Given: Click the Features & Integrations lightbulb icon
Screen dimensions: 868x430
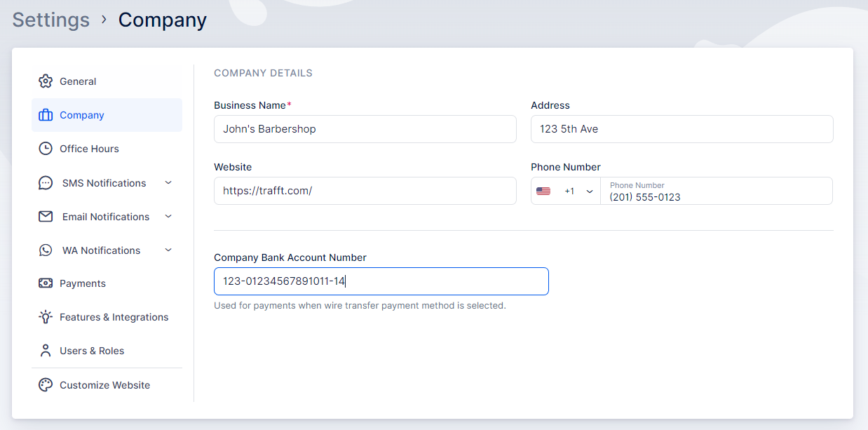Looking at the screenshot, I should [46, 317].
